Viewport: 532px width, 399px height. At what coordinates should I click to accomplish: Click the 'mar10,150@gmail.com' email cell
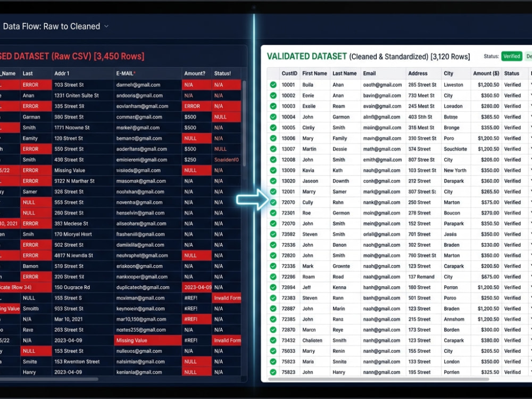148,319
